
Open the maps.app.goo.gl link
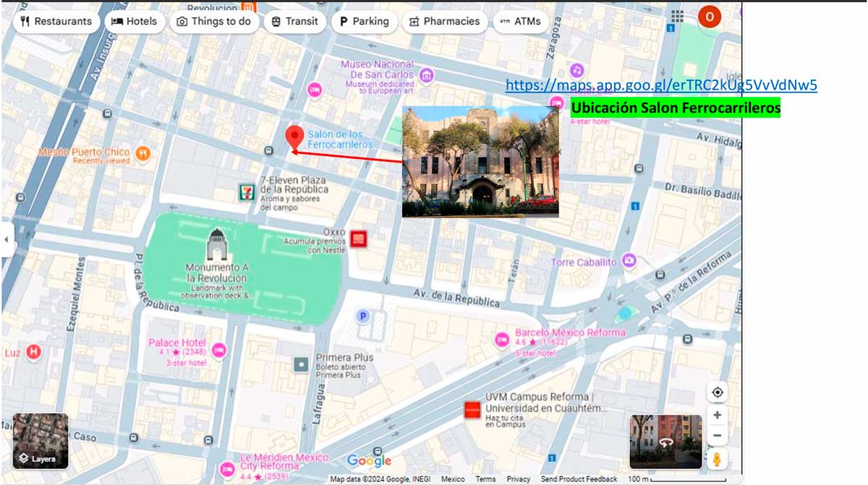click(x=661, y=85)
